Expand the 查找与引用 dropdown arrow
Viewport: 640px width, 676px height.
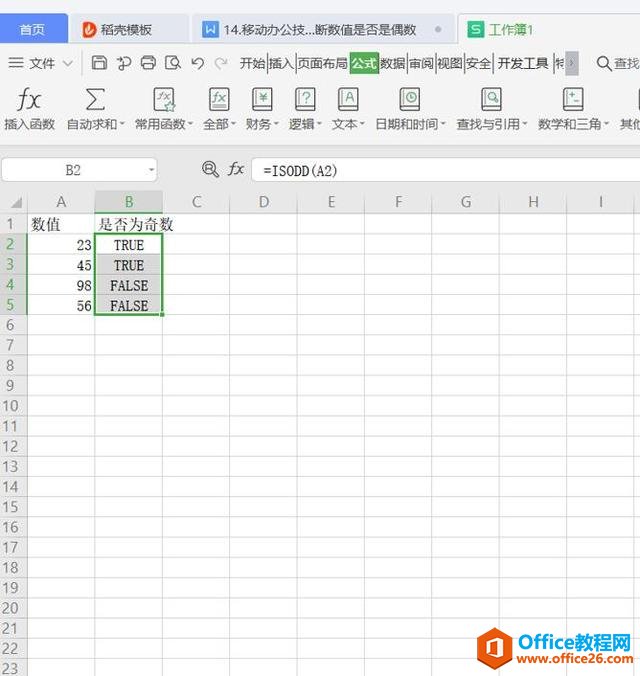coord(525,124)
